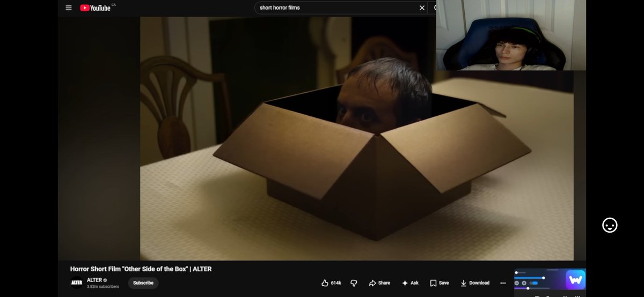Download the video

[475, 283]
